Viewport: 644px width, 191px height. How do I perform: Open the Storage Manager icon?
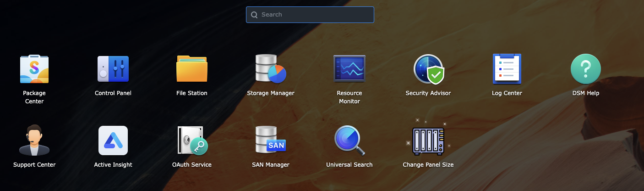tap(271, 69)
